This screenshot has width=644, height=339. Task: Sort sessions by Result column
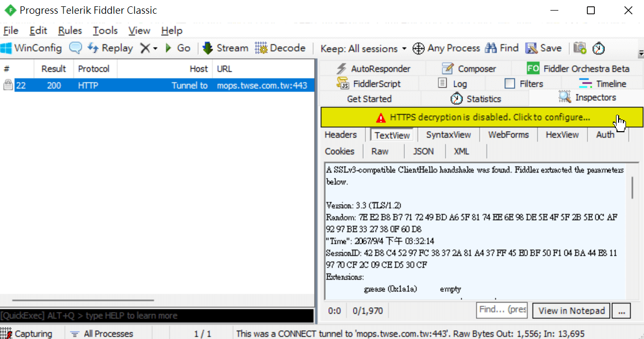(54, 69)
